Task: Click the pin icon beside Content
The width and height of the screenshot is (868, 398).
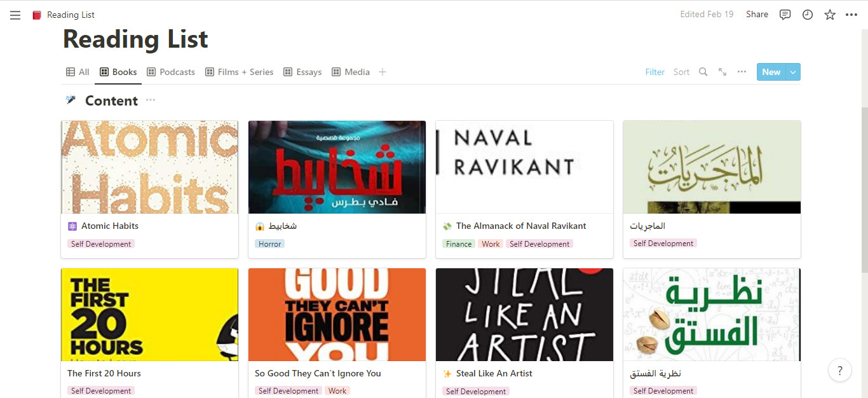Action: click(71, 100)
